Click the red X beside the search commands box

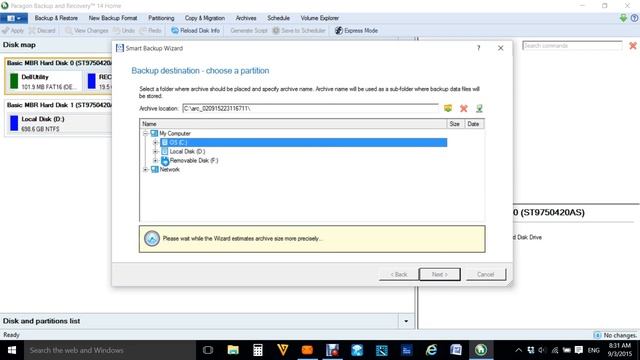tap(633, 46)
